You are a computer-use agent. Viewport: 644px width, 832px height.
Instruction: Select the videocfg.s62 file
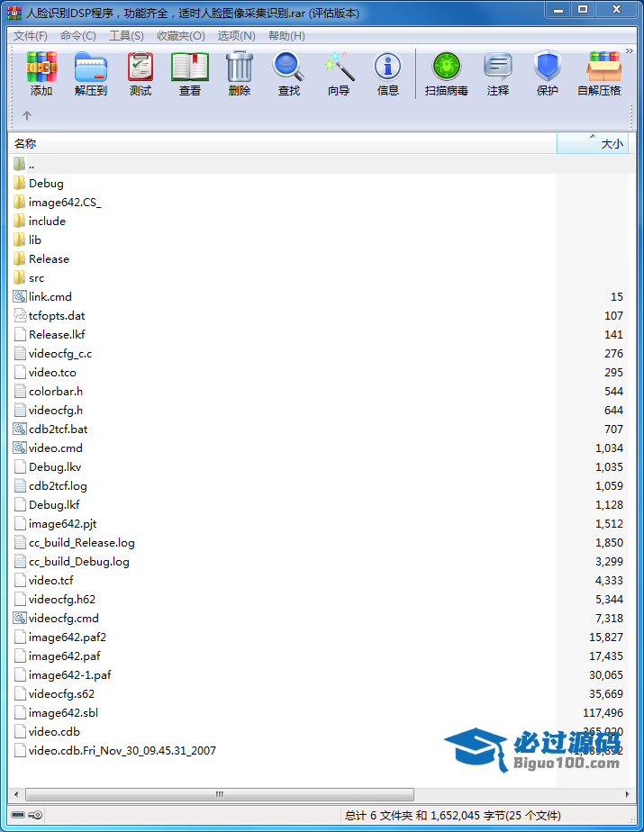[x=322, y=694]
